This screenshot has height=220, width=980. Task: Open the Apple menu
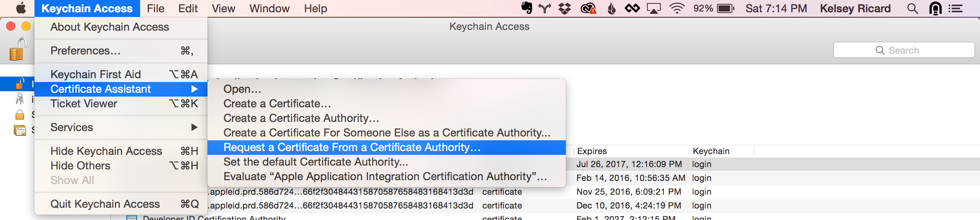click(x=21, y=8)
